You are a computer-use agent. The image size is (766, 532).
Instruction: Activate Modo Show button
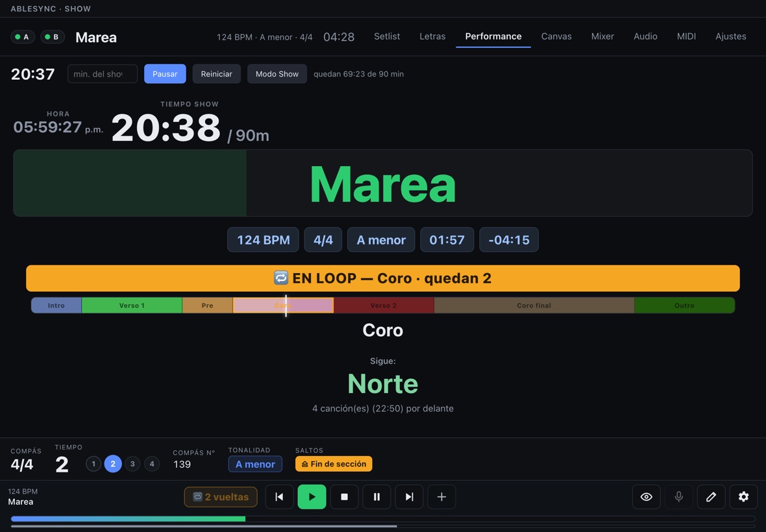click(277, 74)
